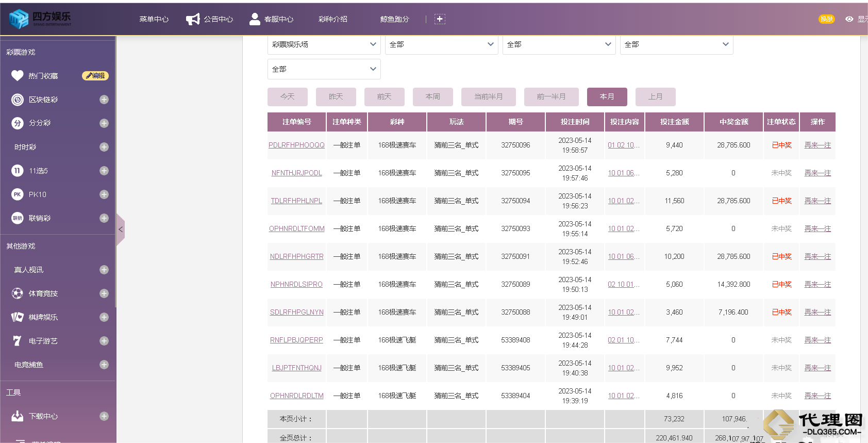868x443 pixels.
Task: Click the 下载中心 download icon
Action: (18, 416)
